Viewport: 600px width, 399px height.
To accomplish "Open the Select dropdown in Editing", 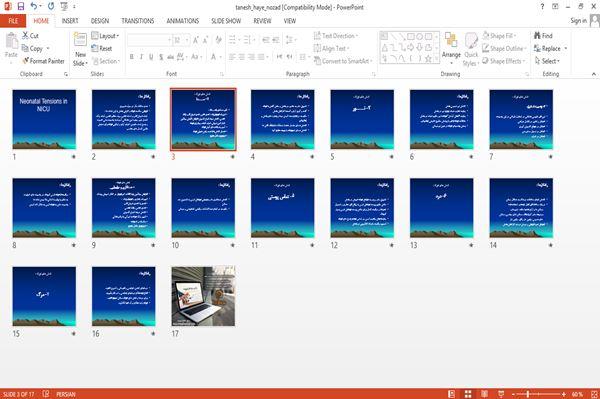I will click(x=547, y=61).
